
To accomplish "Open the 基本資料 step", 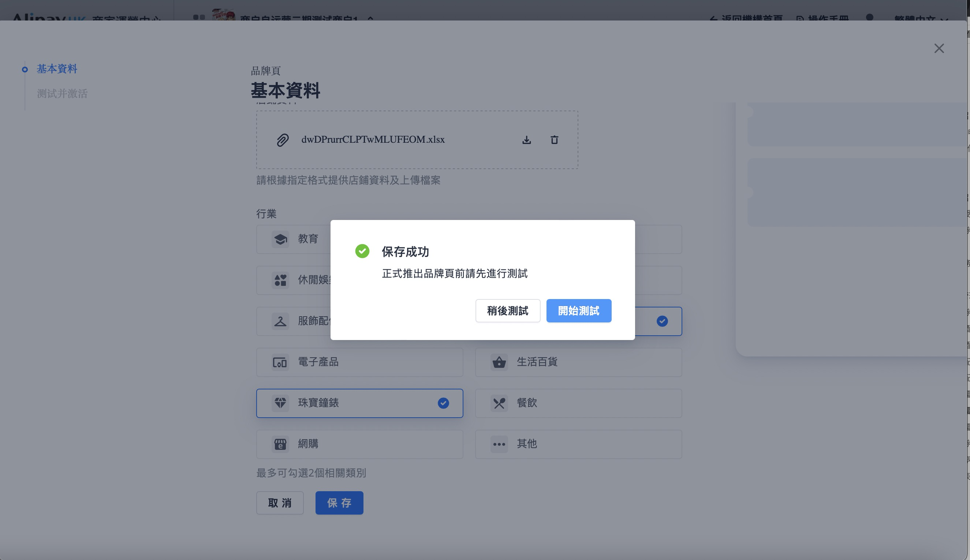I will [x=57, y=69].
